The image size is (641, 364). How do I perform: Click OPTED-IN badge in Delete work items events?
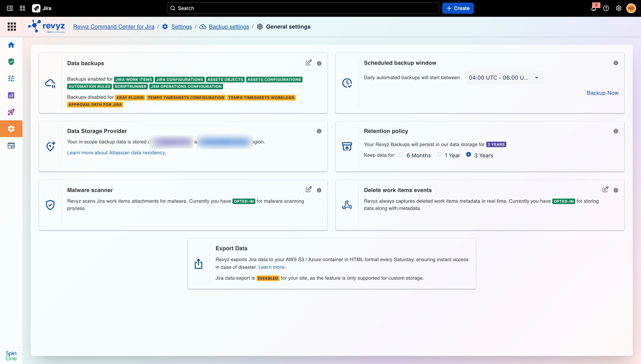[x=564, y=201]
